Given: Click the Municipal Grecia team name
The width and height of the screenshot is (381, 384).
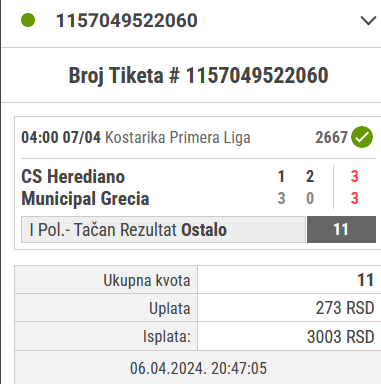Looking at the screenshot, I should [85, 199].
